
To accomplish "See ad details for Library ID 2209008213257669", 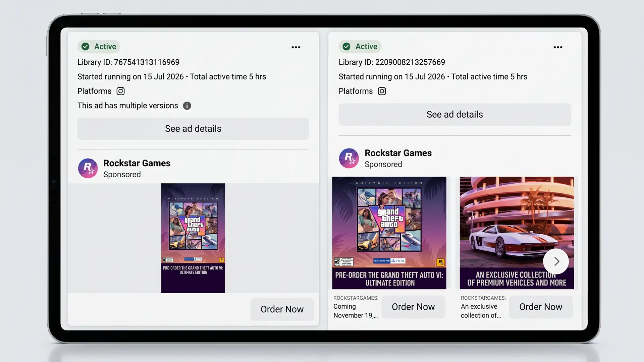I will (x=454, y=115).
